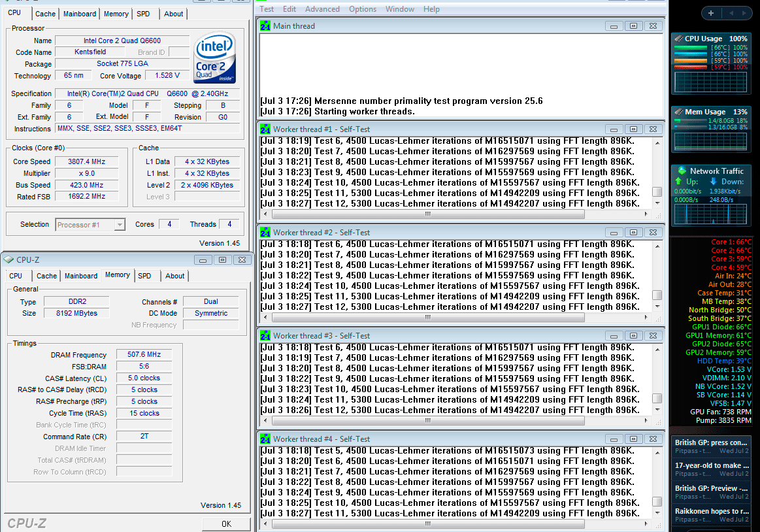Switch to Mainboard tab in the processor CPU-Z window
Screen dimensions: 760x532
point(80,14)
